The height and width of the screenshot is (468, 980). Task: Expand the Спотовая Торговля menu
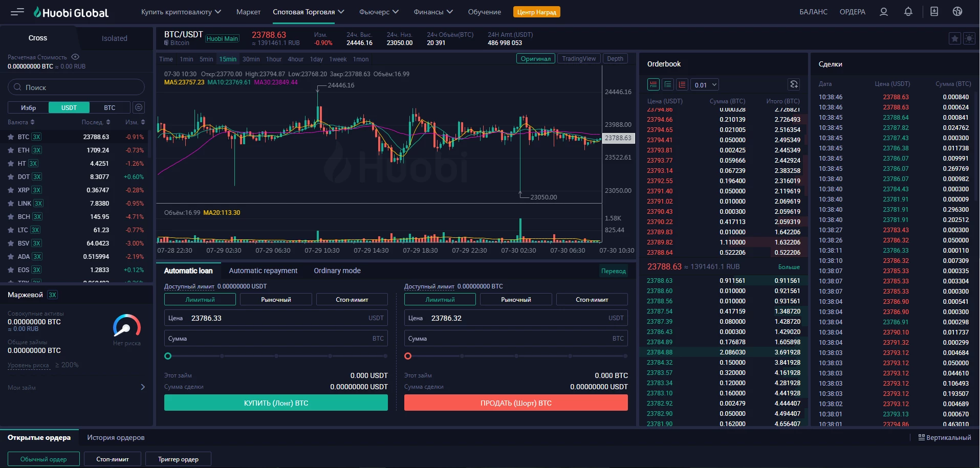(309, 12)
